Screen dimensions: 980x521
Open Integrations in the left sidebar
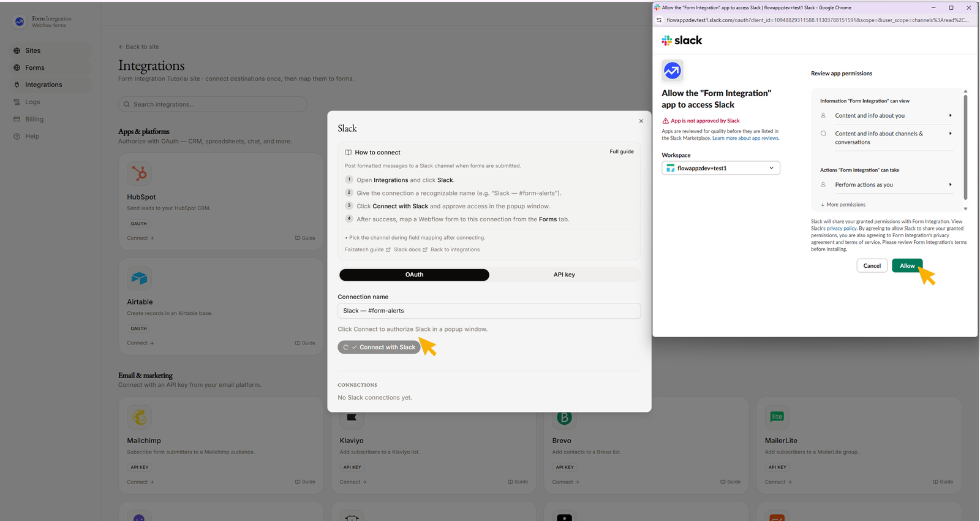click(43, 85)
